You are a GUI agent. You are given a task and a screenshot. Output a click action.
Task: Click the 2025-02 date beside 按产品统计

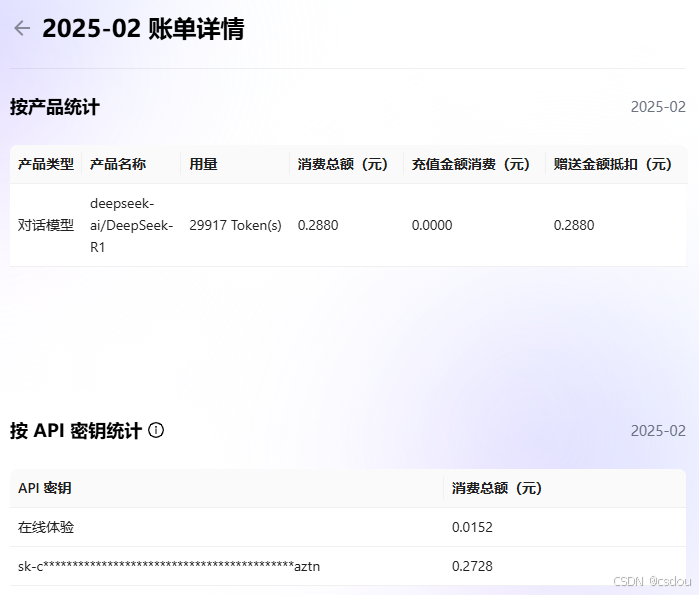pos(658,107)
